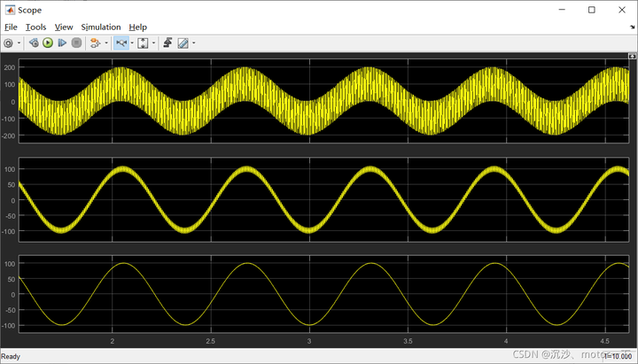Click the Cursor Measurements icon
Screen dimensions: 638x364
coord(183,43)
